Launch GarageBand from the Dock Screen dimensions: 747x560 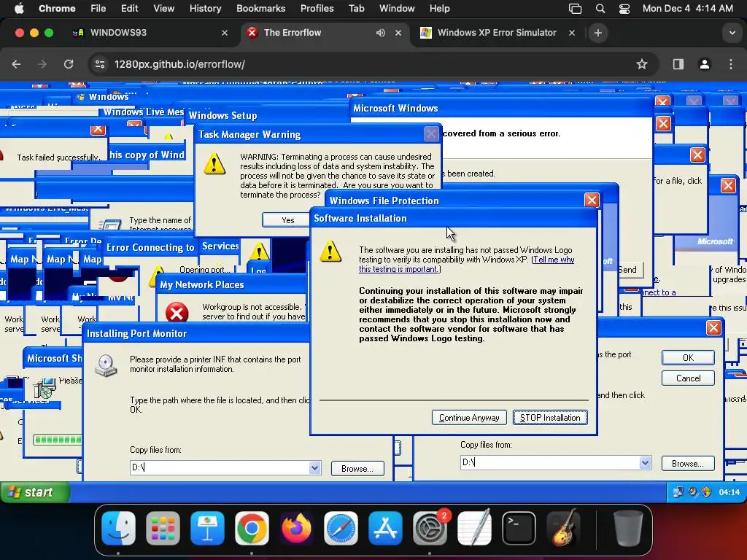(564, 528)
